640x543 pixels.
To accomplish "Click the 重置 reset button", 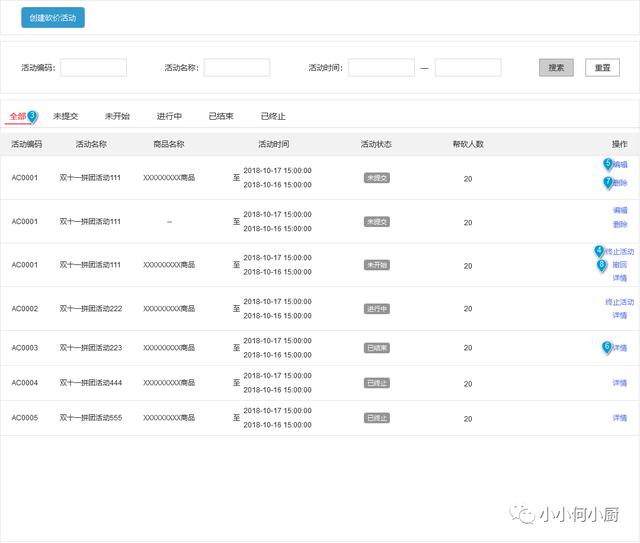I will point(602,68).
